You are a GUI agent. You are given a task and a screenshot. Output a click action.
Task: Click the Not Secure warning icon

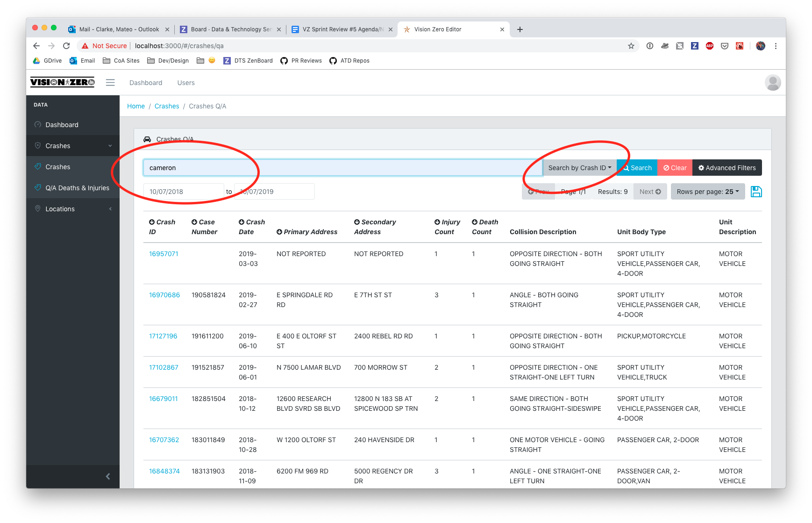85,46
